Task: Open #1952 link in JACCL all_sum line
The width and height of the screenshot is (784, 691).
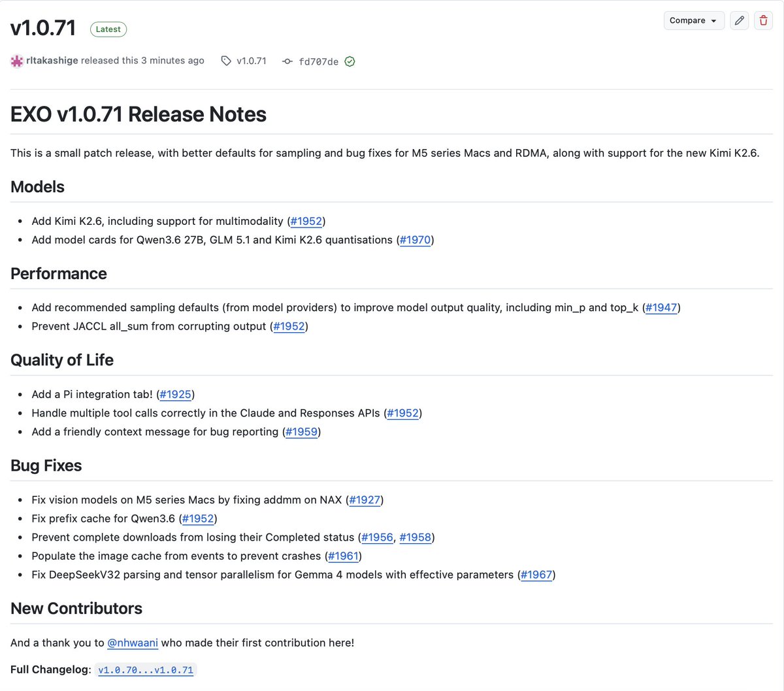Action: point(289,326)
